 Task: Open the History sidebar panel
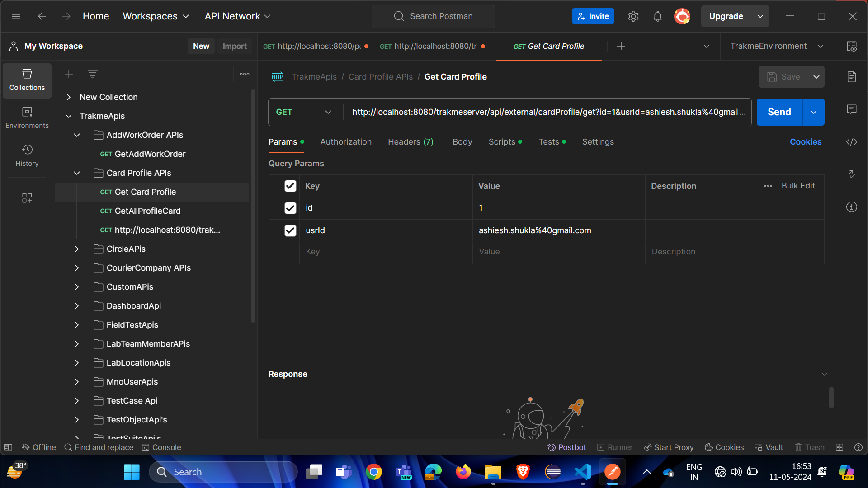(27, 156)
